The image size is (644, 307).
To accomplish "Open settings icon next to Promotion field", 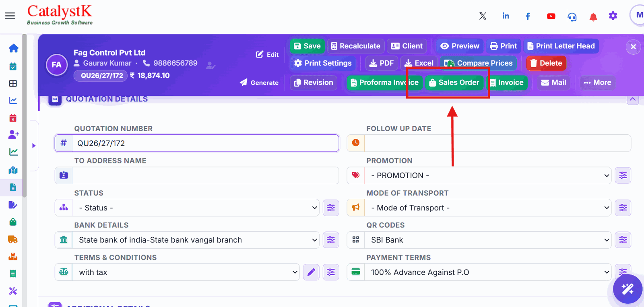I will tap(623, 175).
